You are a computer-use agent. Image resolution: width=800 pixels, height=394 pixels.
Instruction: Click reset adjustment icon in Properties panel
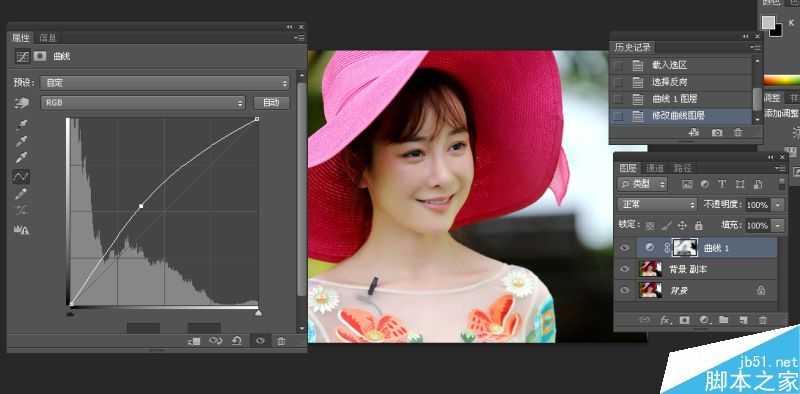coord(237,341)
